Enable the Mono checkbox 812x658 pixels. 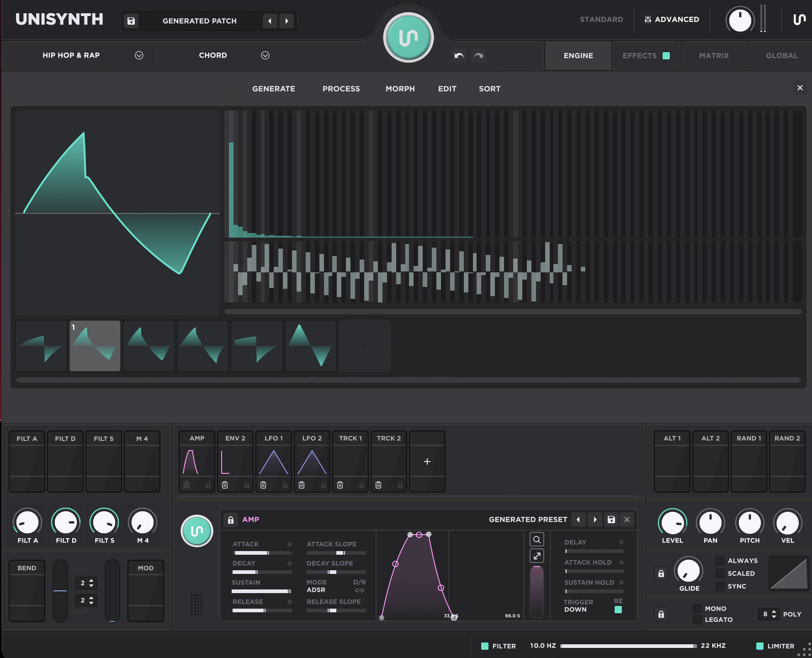(697, 609)
